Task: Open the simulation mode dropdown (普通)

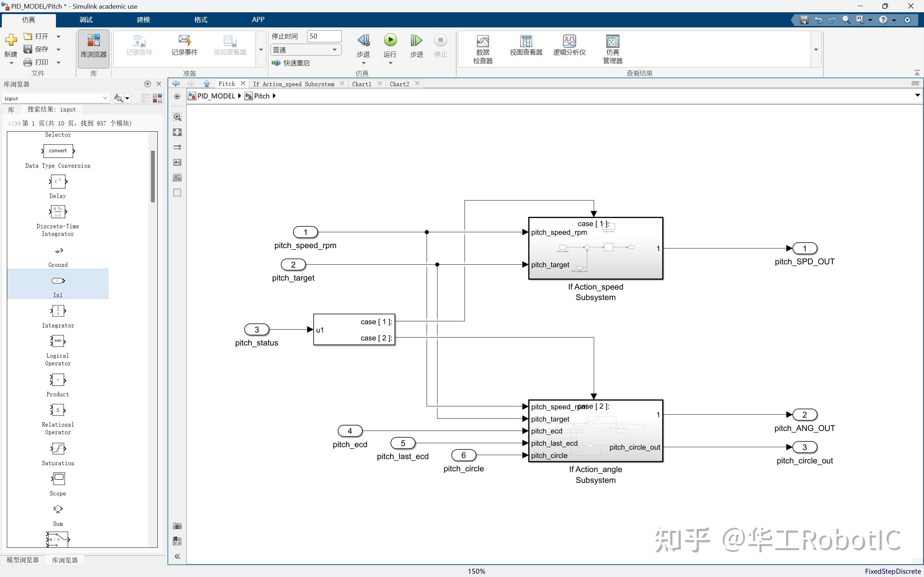Action: point(305,50)
